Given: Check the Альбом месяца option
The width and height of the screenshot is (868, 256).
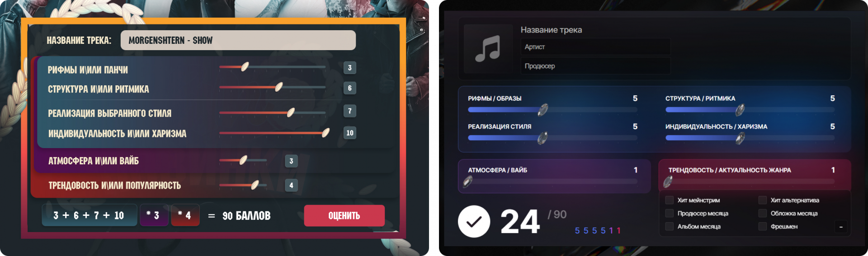Looking at the screenshot, I should click(x=670, y=226).
